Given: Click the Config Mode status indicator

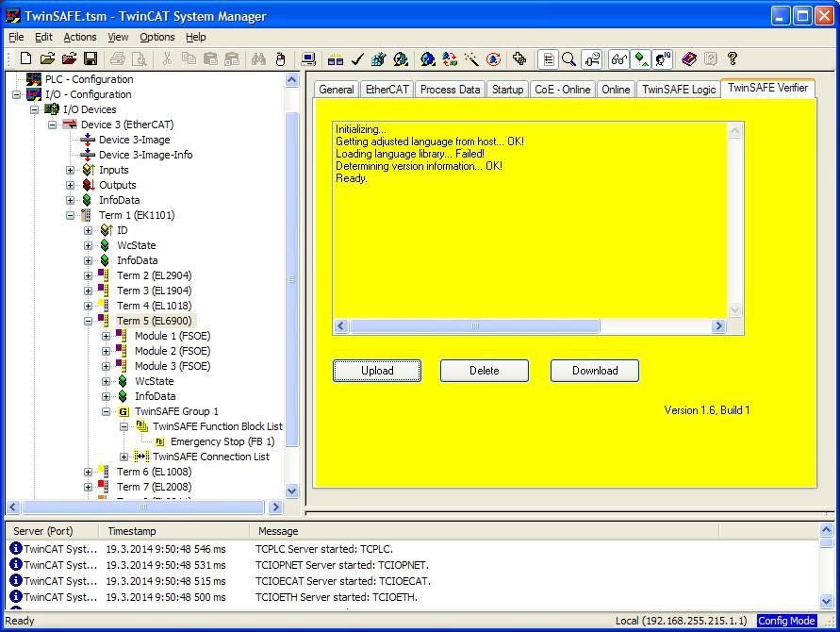Looking at the screenshot, I should coord(786,621).
